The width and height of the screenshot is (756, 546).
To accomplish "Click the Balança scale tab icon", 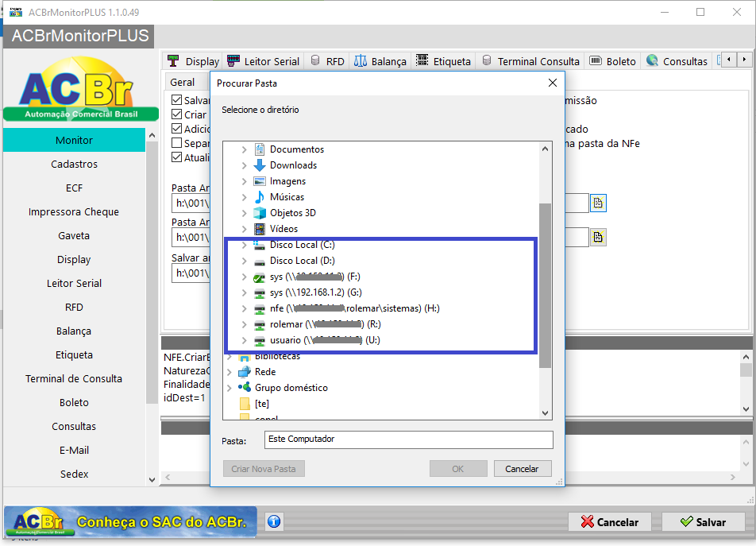I will 361,60.
